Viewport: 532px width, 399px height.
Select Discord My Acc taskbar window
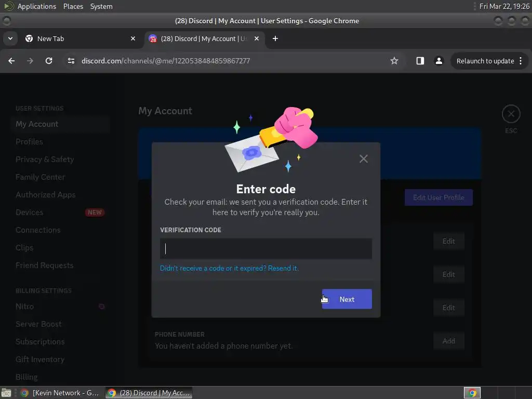pyautogui.click(x=149, y=393)
